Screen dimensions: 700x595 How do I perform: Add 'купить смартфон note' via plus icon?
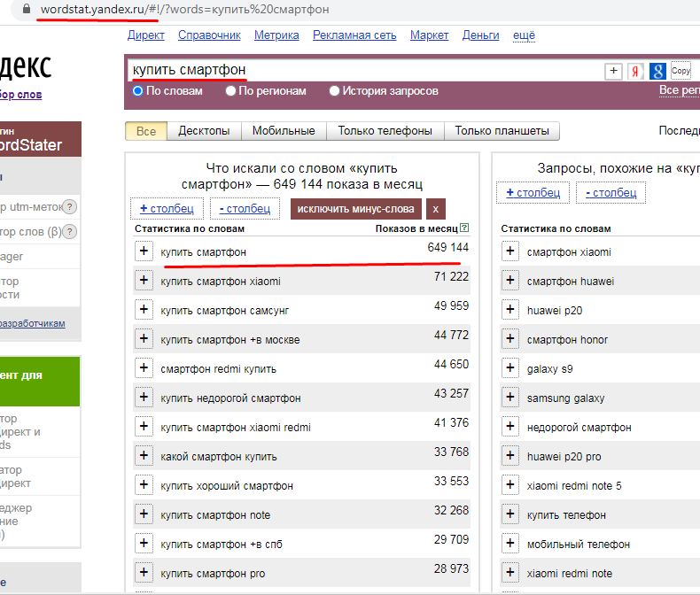[x=144, y=514]
